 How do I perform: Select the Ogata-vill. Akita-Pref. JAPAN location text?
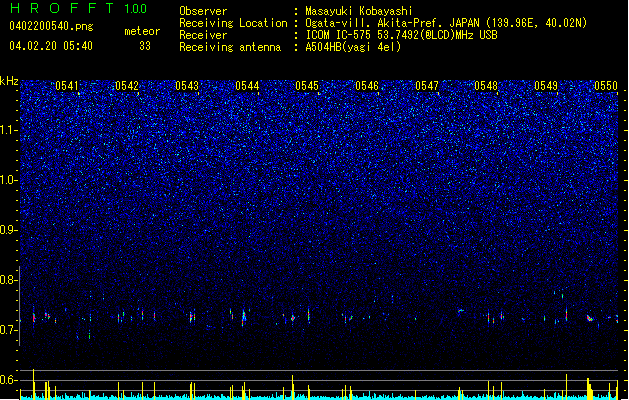click(x=446, y=23)
